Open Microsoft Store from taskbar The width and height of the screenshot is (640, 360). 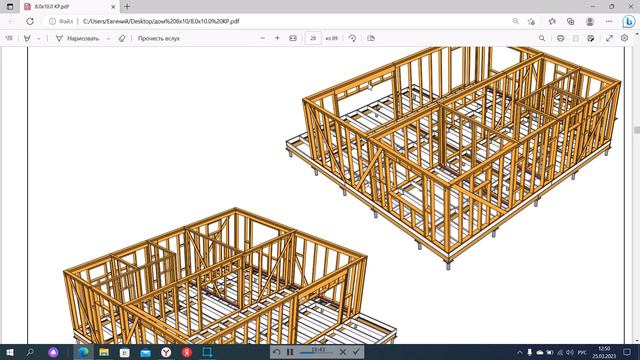tap(124, 352)
